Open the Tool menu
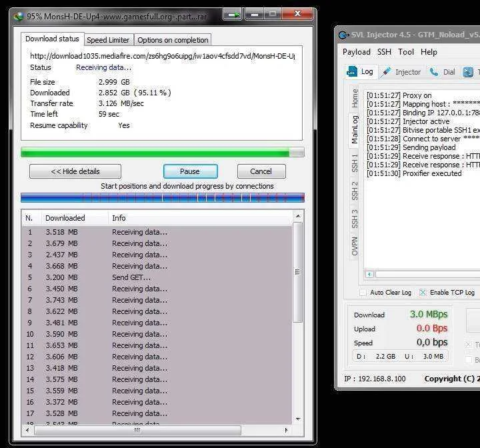 (406, 52)
